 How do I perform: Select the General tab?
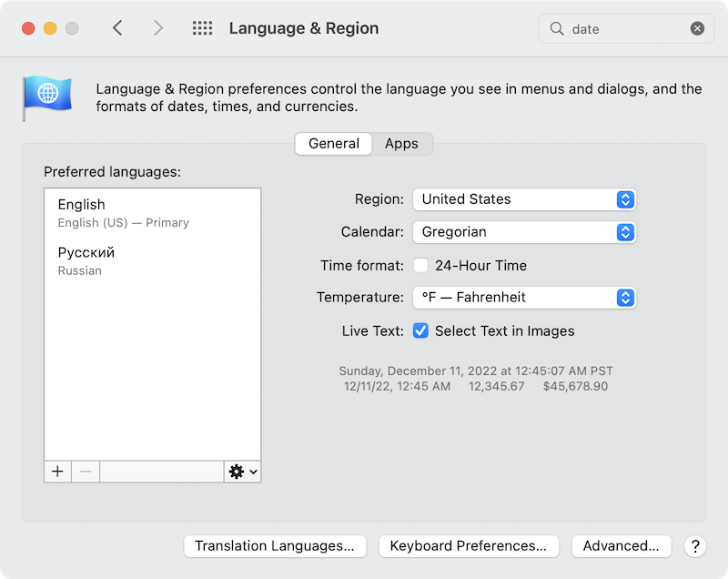[334, 144]
